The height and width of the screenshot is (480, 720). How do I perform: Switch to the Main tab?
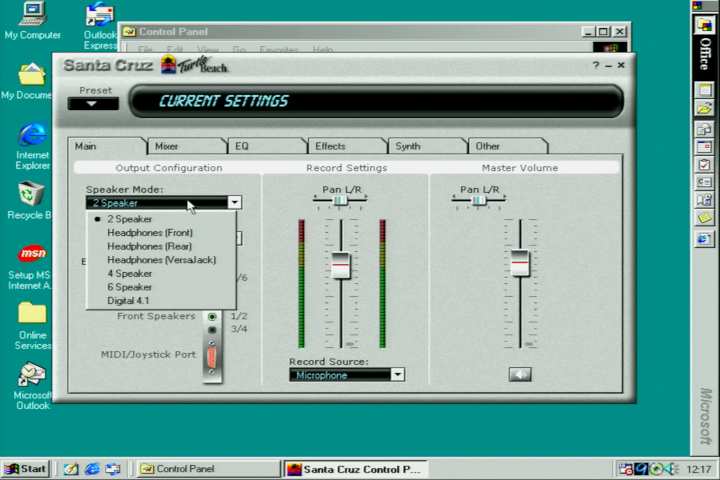[x=107, y=146]
